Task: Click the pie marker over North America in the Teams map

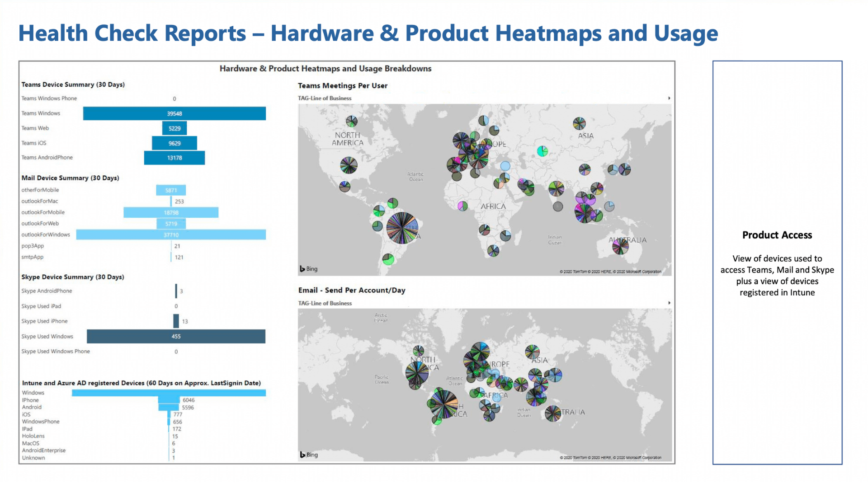Action: pyautogui.click(x=349, y=165)
